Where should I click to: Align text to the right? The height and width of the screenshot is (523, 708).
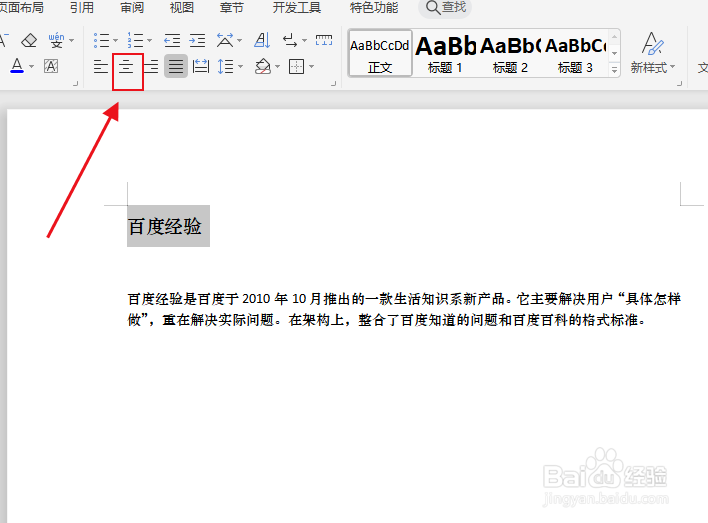151,67
